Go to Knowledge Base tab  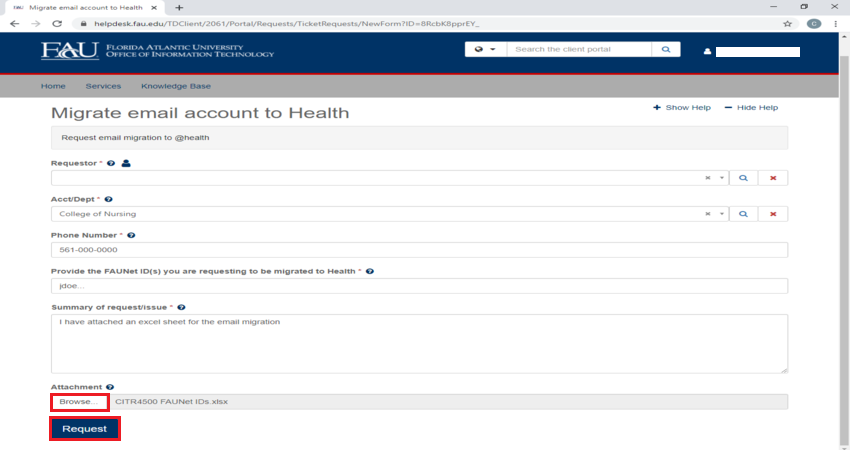(176, 86)
